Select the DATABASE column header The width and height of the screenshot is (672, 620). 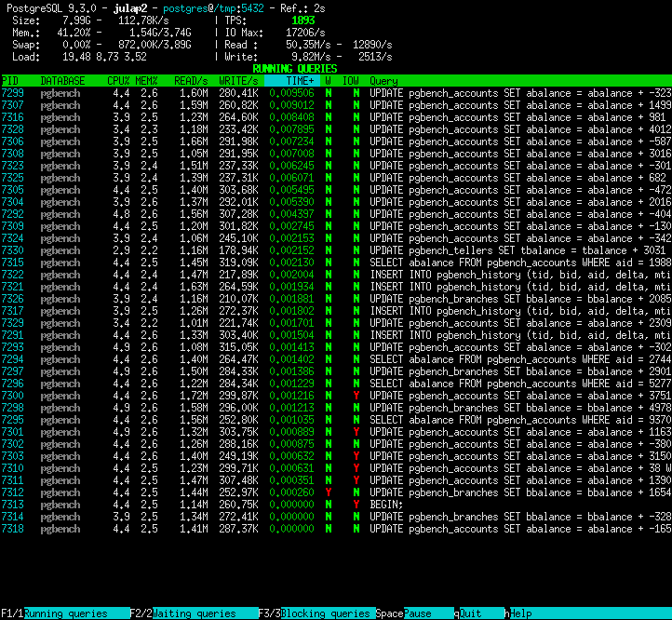[x=62, y=81]
